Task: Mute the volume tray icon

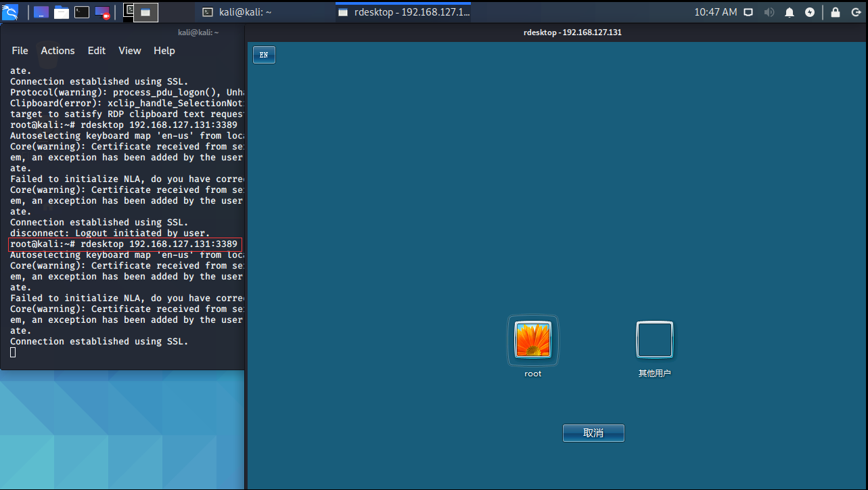Action: click(769, 12)
